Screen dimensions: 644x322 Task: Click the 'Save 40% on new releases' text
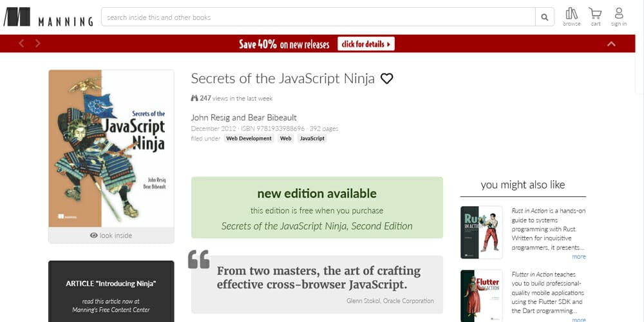[284, 44]
